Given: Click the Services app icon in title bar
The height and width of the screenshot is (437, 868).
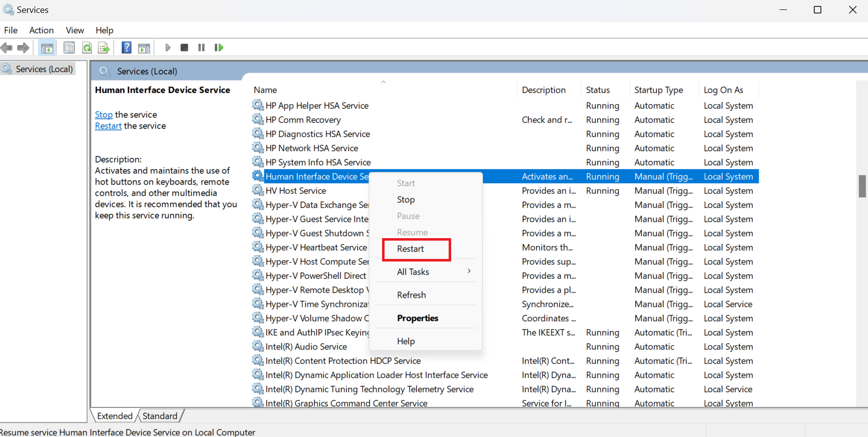Looking at the screenshot, I should click(8, 9).
